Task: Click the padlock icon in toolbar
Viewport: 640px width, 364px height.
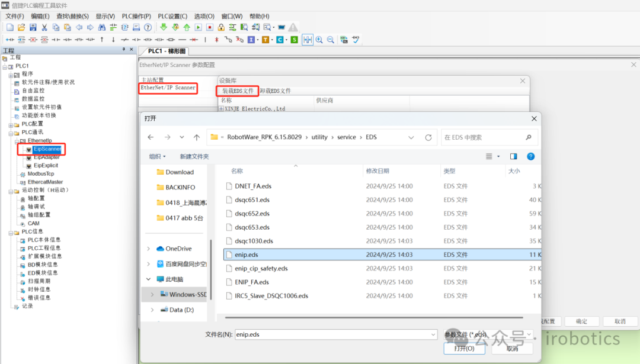Action: (x=220, y=27)
